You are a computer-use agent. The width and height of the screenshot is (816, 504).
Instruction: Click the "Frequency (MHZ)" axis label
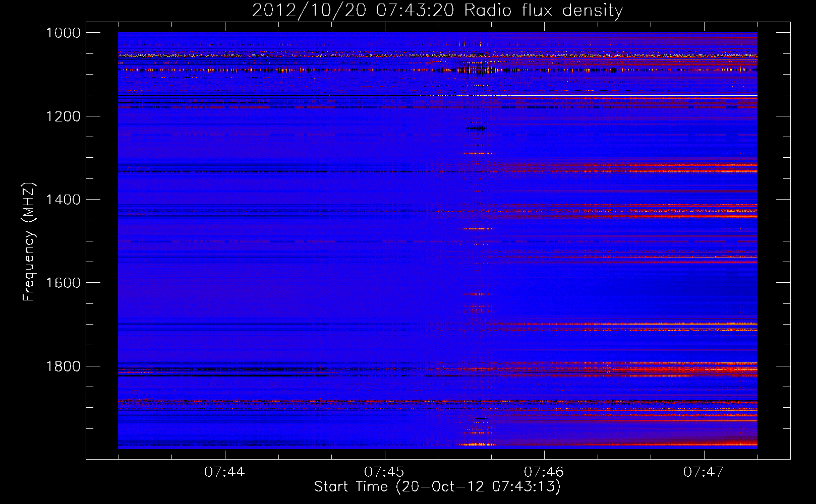tap(29, 242)
